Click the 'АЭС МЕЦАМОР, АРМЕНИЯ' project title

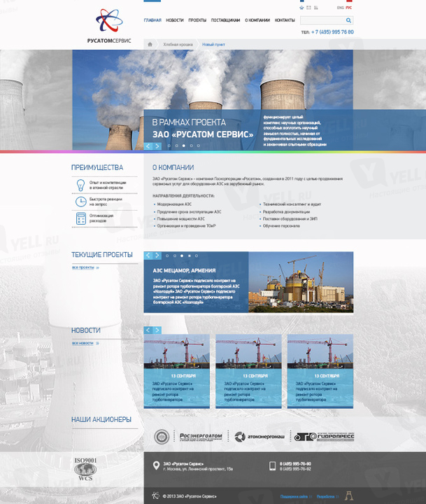[184, 271]
